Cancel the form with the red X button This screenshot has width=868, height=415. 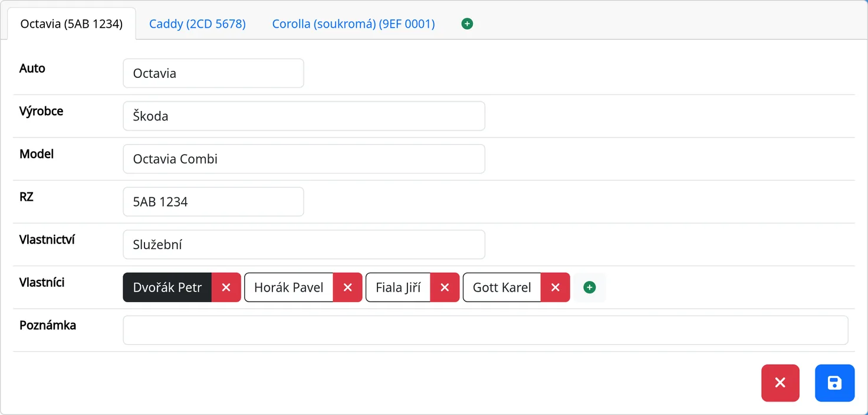coord(780,383)
